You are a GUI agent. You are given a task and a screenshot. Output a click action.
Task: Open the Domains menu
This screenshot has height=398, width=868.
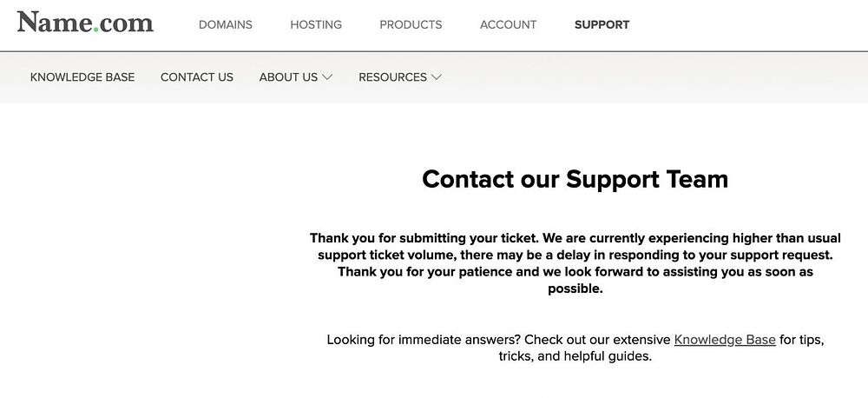click(226, 24)
